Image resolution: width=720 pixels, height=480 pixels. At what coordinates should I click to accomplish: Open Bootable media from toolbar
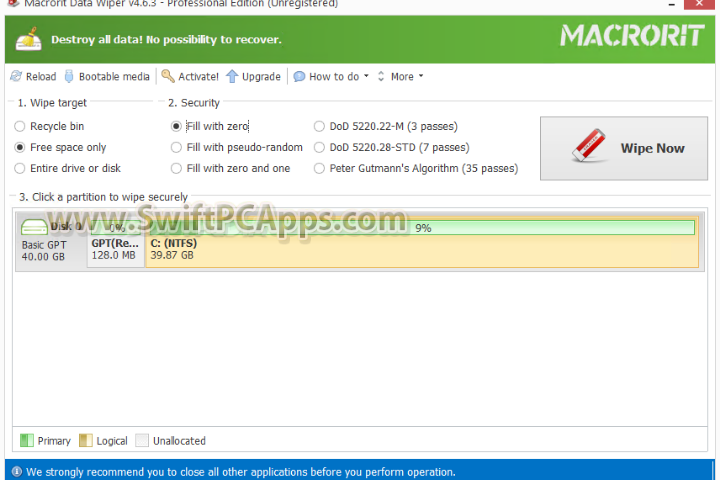pos(107,76)
